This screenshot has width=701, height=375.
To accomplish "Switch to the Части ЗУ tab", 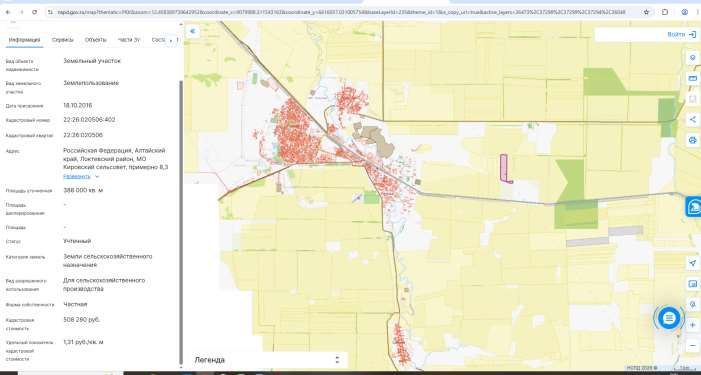I will pyautogui.click(x=129, y=40).
